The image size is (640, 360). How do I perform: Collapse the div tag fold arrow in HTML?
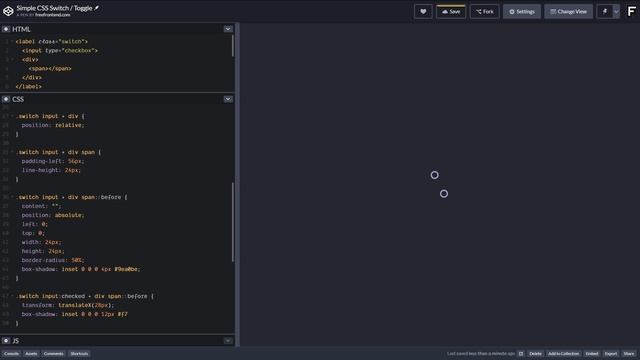tap(12, 59)
